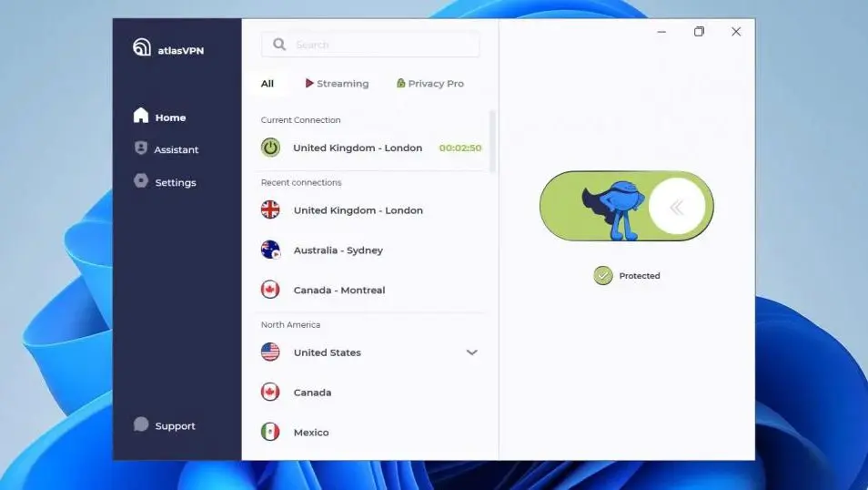868x490 pixels.
Task: Click the green power icon for current connection
Action: click(271, 148)
